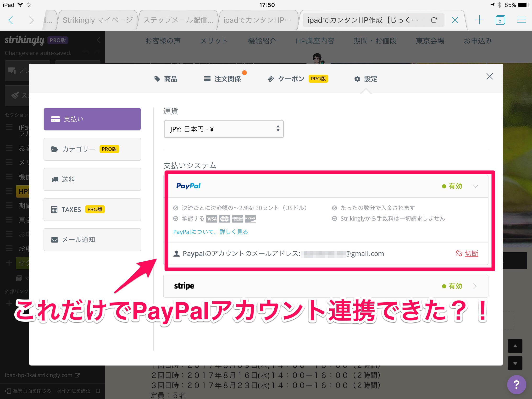Screen dimensions: 532x399
Task: Open the 商品 tab in the store dialog
Action: tap(166, 79)
